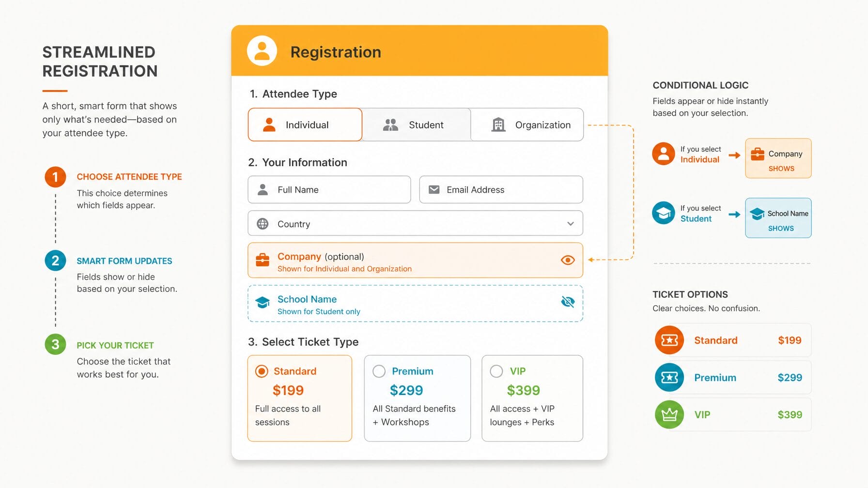Image resolution: width=868 pixels, height=488 pixels.
Task: Click the orange Individual person icon in Conditional Logic
Action: [664, 154]
